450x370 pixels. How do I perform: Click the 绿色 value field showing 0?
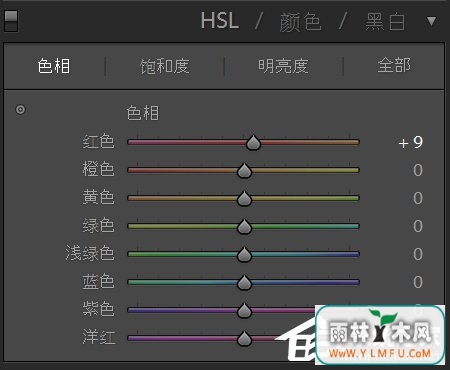pos(418,226)
